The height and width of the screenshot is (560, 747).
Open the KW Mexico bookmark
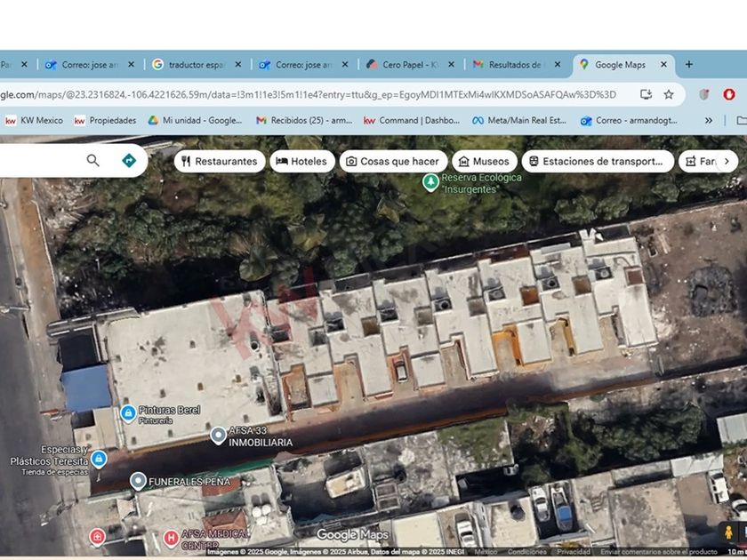click(34, 120)
